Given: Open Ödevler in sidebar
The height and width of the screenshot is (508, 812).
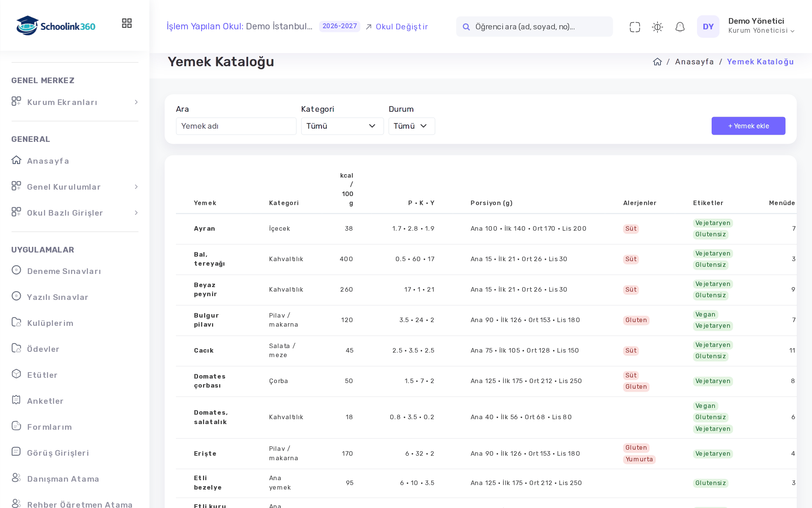Looking at the screenshot, I should click(43, 349).
